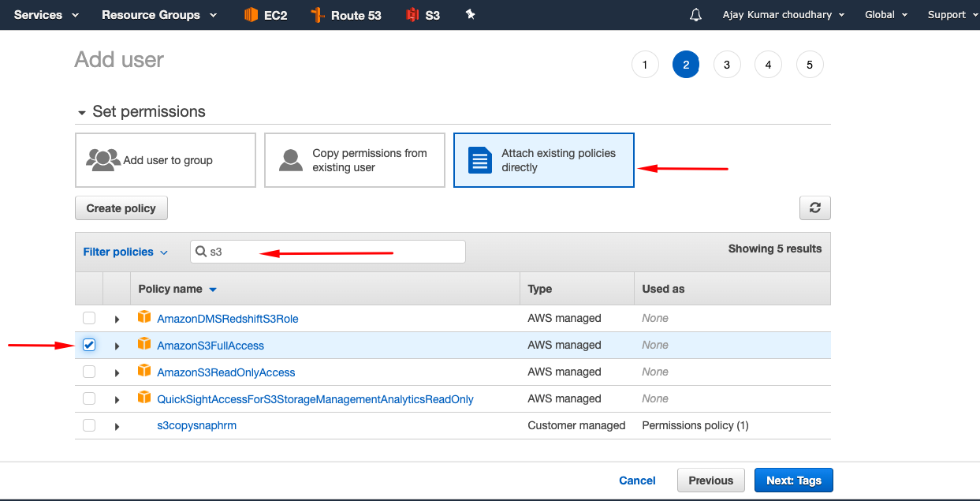Click the QuickSightAccessForS3 policy cube icon

(144, 398)
